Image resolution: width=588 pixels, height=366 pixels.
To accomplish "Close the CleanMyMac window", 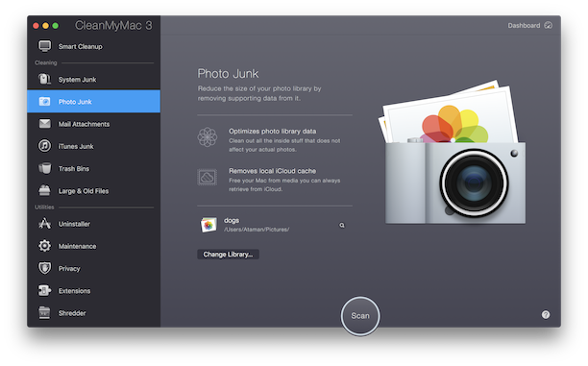I will point(36,26).
